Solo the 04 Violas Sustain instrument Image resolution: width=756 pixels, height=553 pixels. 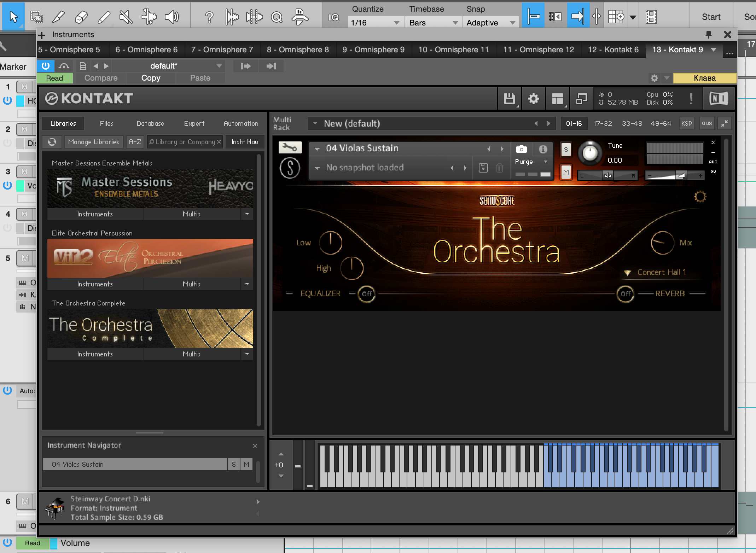pos(566,150)
